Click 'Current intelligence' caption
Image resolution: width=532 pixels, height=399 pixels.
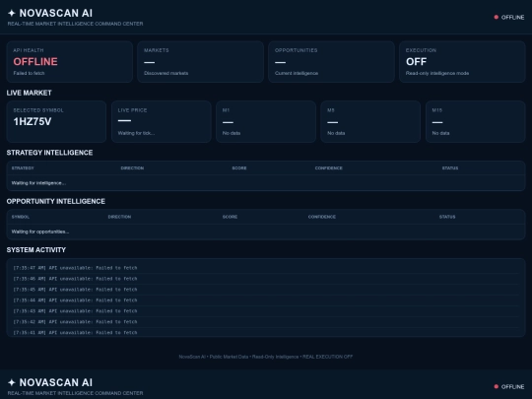coord(297,73)
